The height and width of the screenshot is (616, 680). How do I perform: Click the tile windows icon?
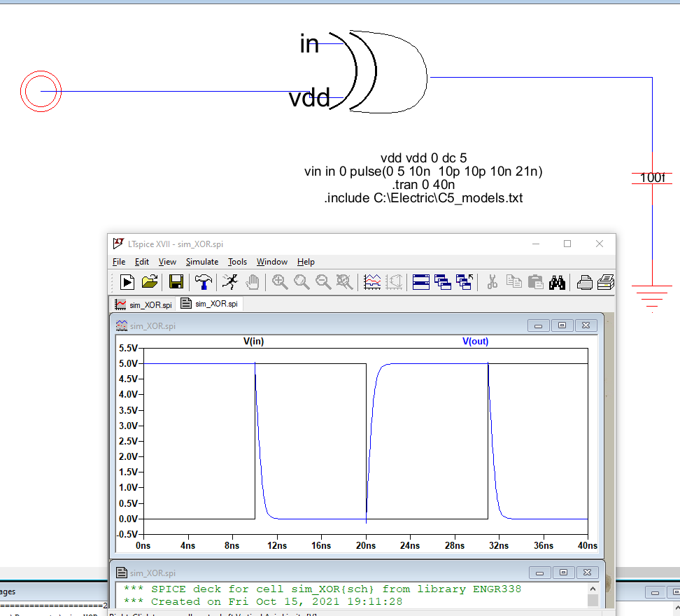click(x=421, y=282)
